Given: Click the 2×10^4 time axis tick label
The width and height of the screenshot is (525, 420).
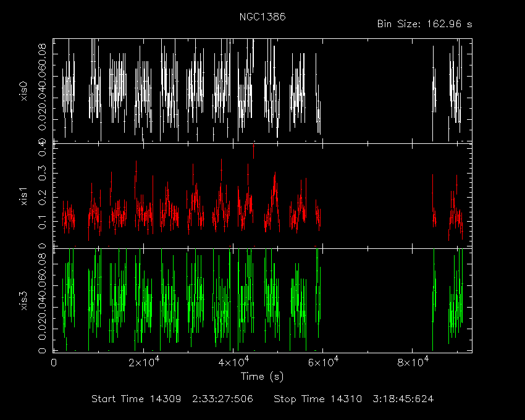Looking at the screenshot, I should tap(144, 362).
